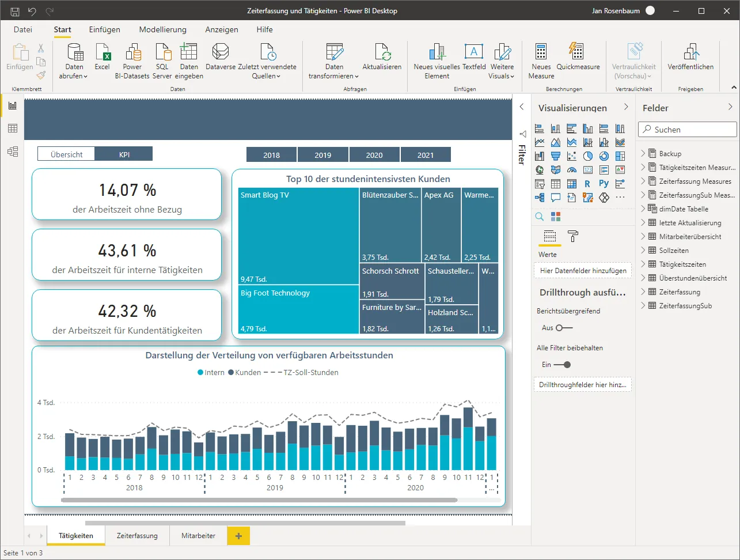Expand the dimDate Tabelle field
This screenshot has width=740, height=560.
coord(643,209)
